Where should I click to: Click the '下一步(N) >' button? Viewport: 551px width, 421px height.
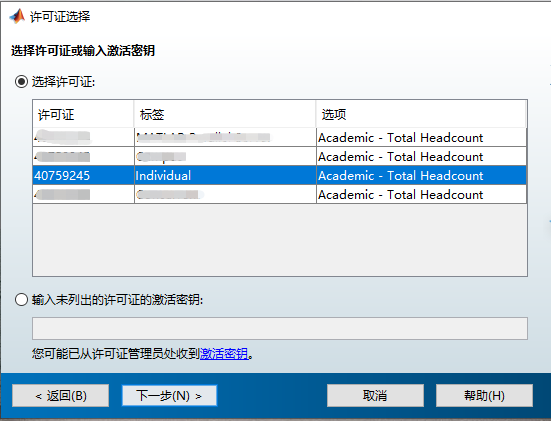coord(169,396)
